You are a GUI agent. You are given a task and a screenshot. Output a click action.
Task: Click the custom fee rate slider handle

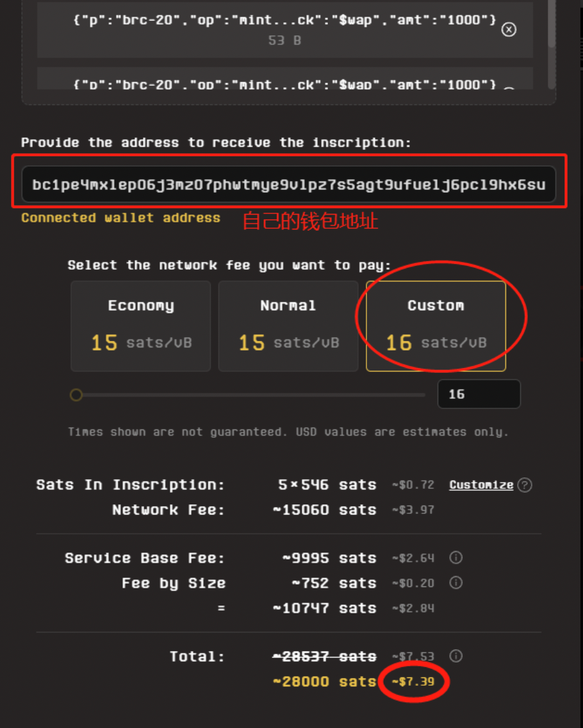pos(76,395)
